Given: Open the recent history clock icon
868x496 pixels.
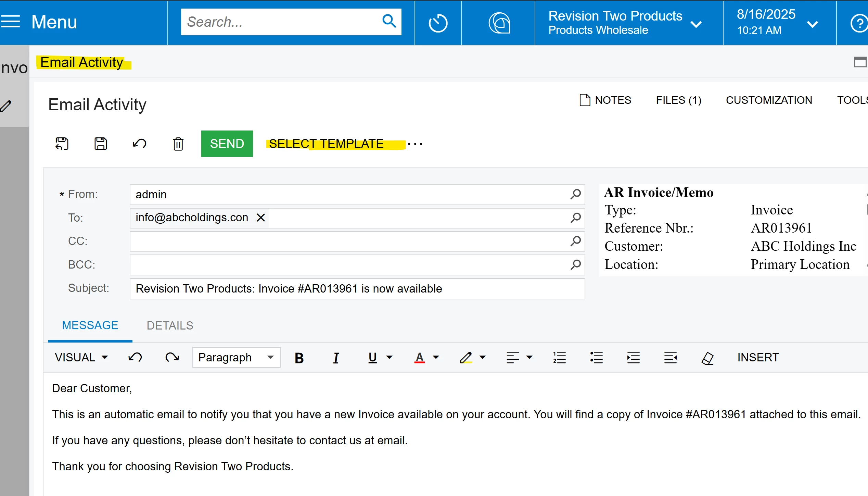Looking at the screenshot, I should 438,23.
